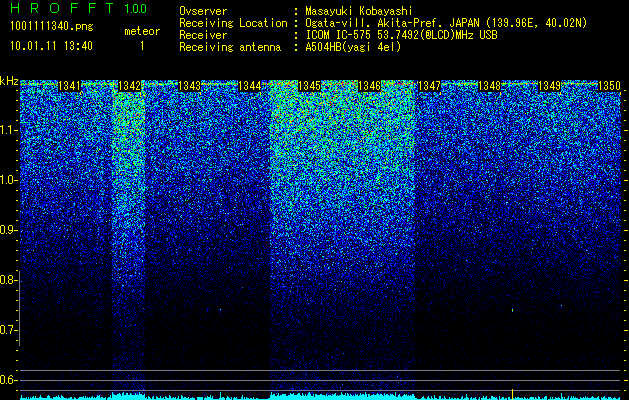Click version number 1.0.0

[x=135, y=9]
